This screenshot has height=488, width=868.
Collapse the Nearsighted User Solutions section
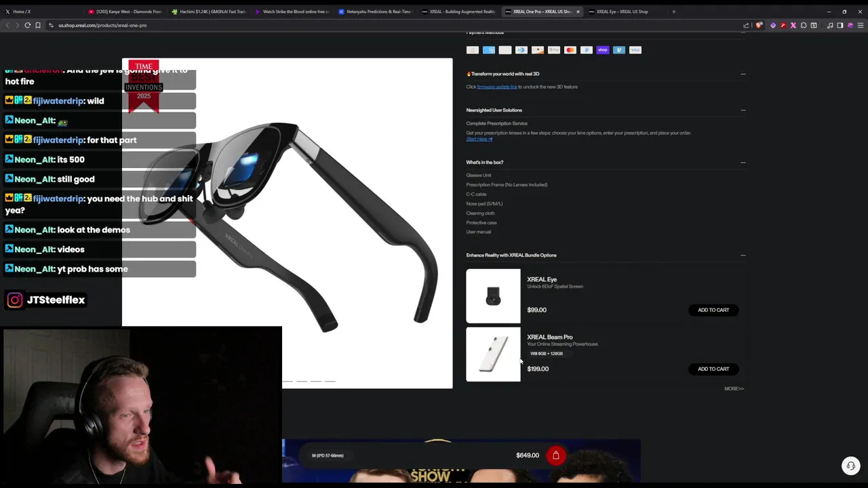(x=743, y=110)
